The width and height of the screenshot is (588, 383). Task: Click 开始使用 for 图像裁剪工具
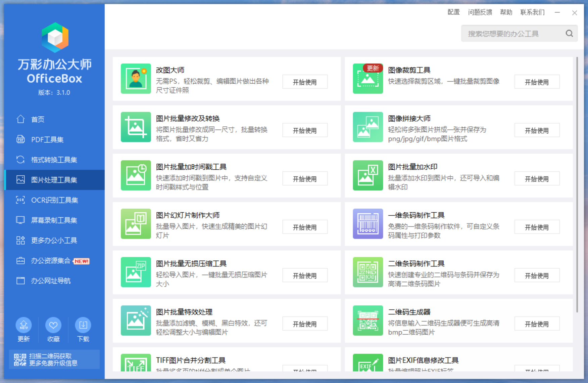pos(537,82)
